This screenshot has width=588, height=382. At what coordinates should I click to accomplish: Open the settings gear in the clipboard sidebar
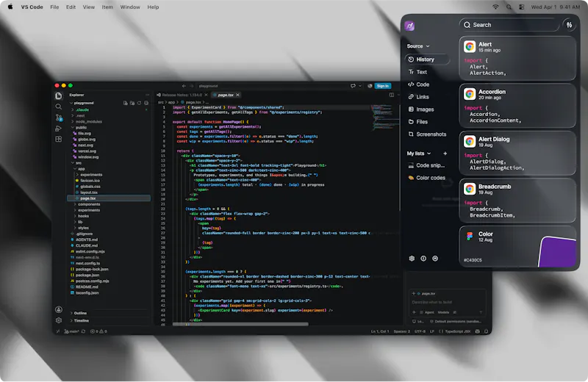412,259
